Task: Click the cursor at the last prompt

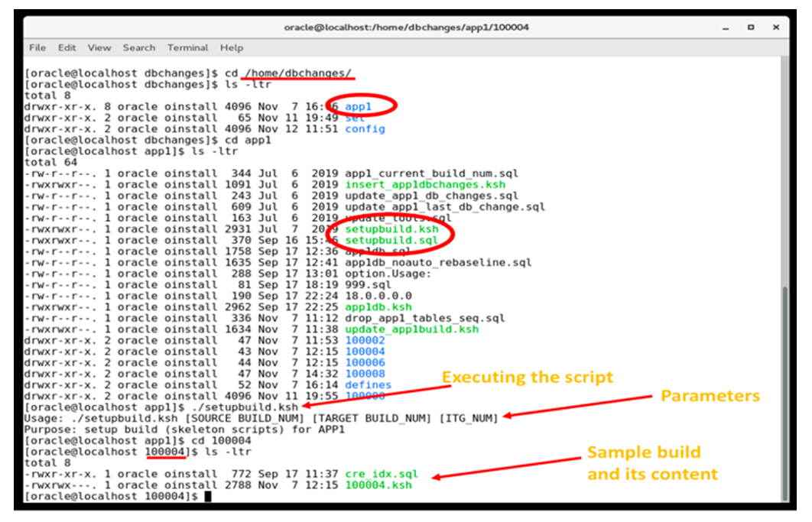Action: pyautogui.click(x=209, y=497)
